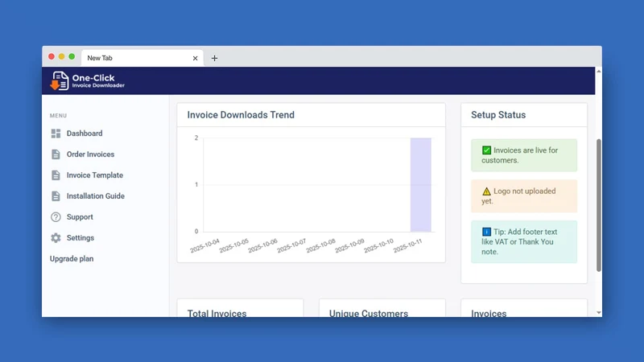Open the Settings menu entry
This screenshot has height=362, width=644.
tap(80, 238)
